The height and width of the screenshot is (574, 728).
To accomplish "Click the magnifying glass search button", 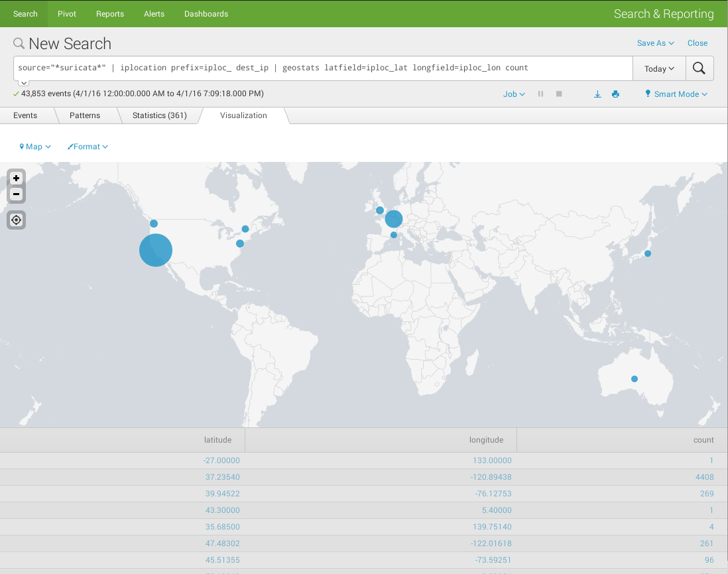I will pyautogui.click(x=699, y=68).
